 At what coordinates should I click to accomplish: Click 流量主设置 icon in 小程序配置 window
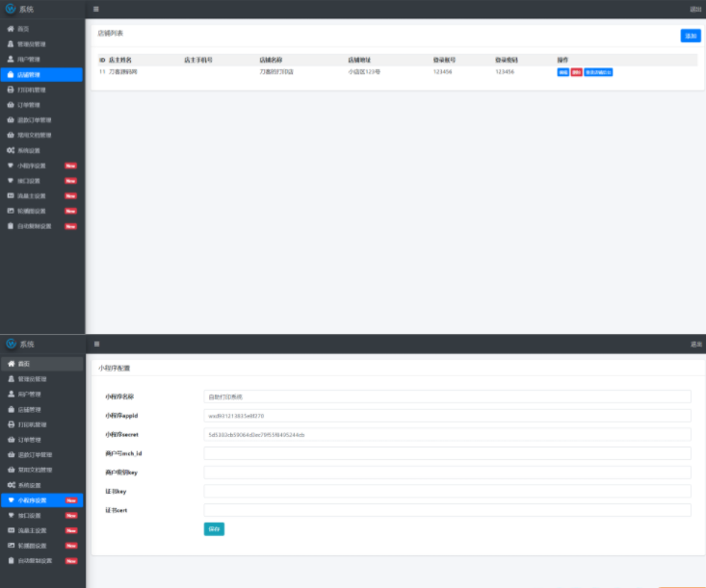tap(12, 530)
